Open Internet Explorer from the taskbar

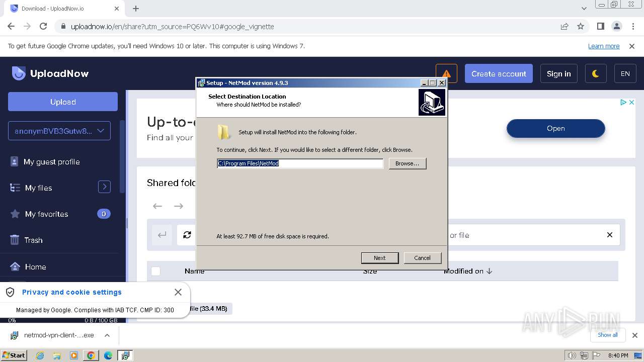pyautogui.click(x=40, y=355)
